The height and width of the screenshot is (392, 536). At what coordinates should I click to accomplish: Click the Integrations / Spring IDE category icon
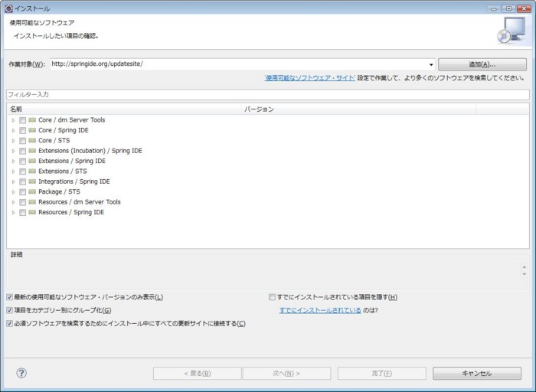[x=32, y=181]
